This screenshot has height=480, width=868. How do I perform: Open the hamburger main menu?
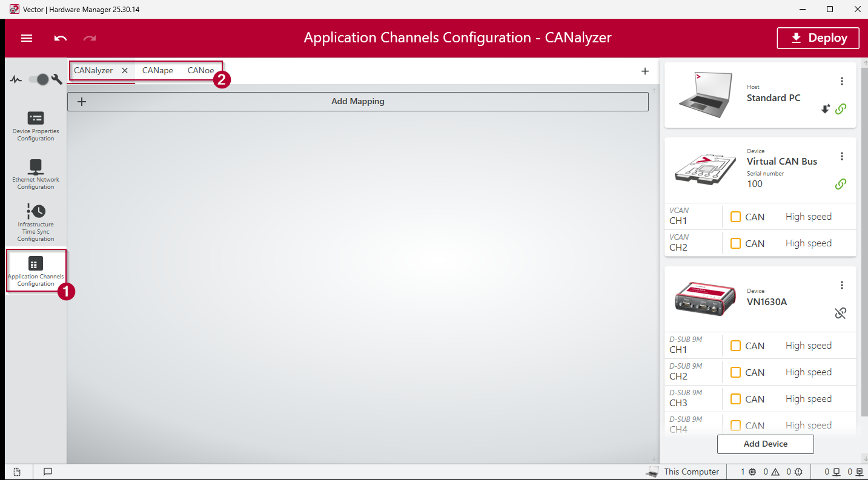coord(27,38)
